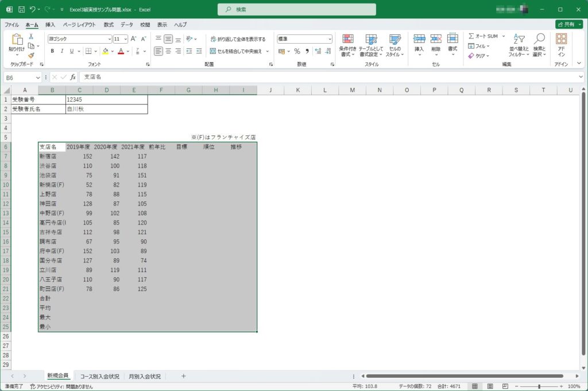Viewport: 588px width, 391px height.
Task: Switch to the コース別入会状況 sheet tab
Action: [x=100, y=376]
